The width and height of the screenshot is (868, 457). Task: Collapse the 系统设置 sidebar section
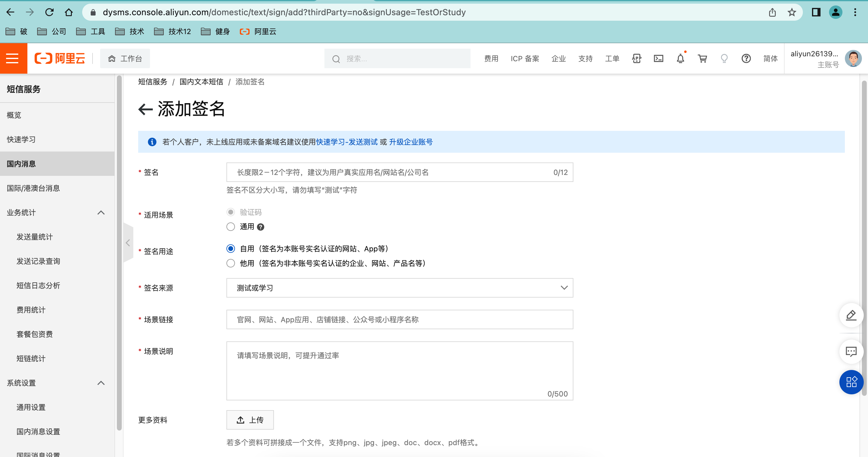pos(101,383)
